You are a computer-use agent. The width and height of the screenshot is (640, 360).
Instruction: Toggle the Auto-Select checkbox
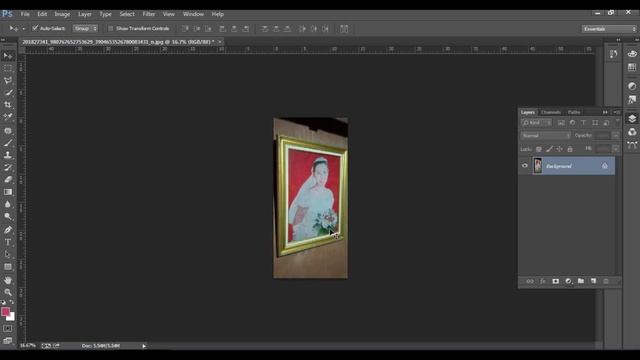(35, 28)
